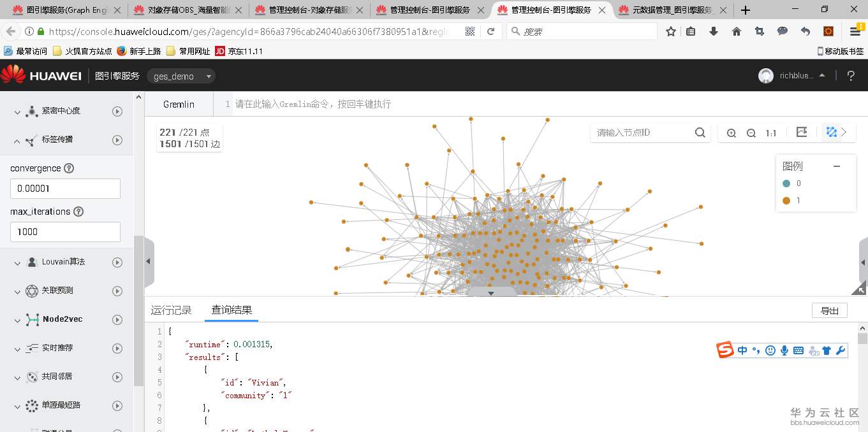The width and height of the screenshot is (868, 432).
Task: Reset graph to 1:1 scale
Action: [x=771, y=133]
